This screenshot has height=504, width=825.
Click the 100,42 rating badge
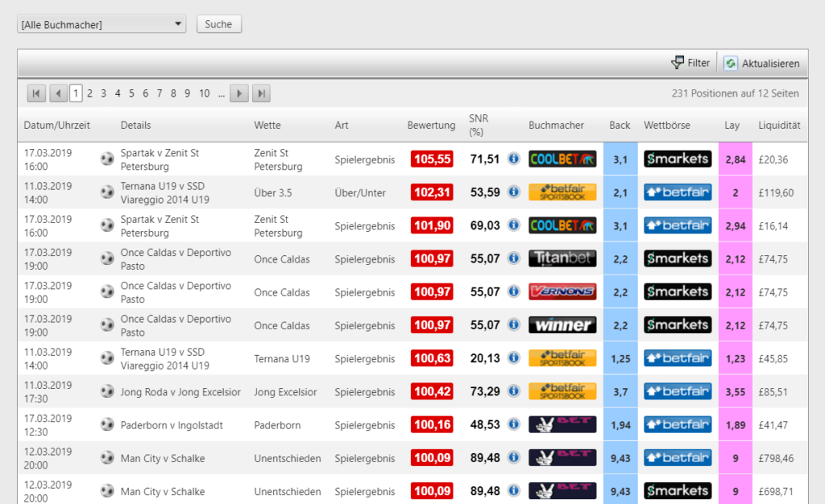432,391
